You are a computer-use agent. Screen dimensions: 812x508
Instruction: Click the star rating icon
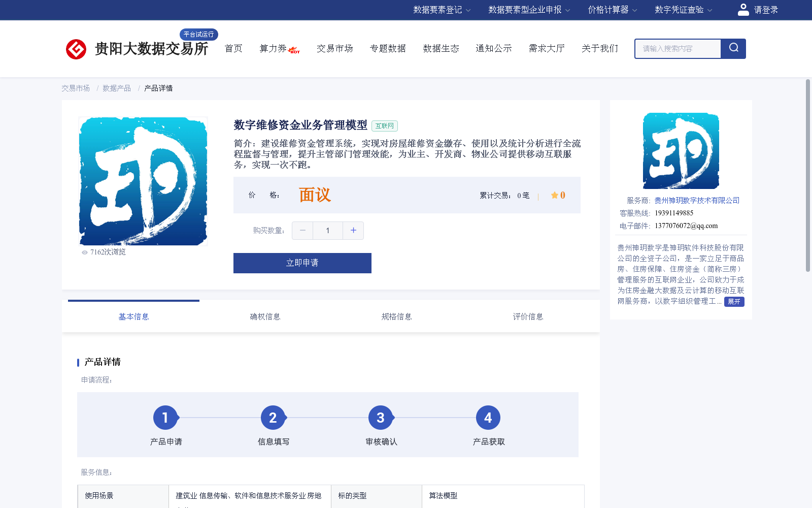coord(555,195)
